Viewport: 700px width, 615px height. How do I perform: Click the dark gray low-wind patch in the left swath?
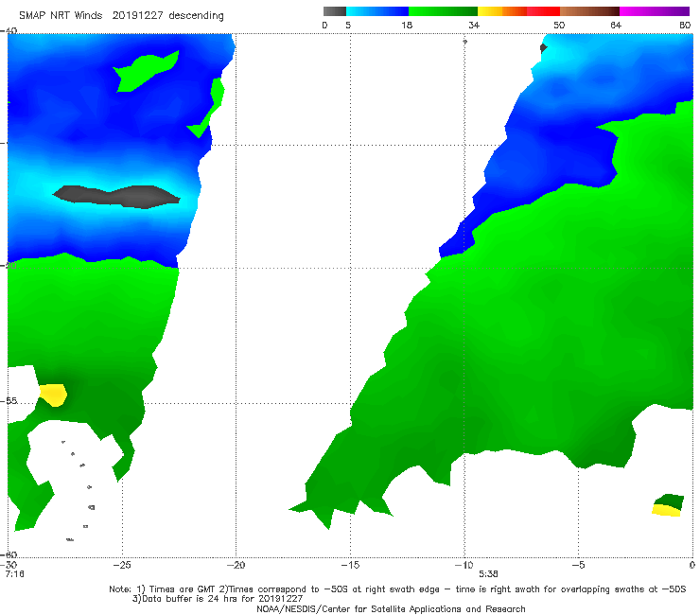(116, 197)
